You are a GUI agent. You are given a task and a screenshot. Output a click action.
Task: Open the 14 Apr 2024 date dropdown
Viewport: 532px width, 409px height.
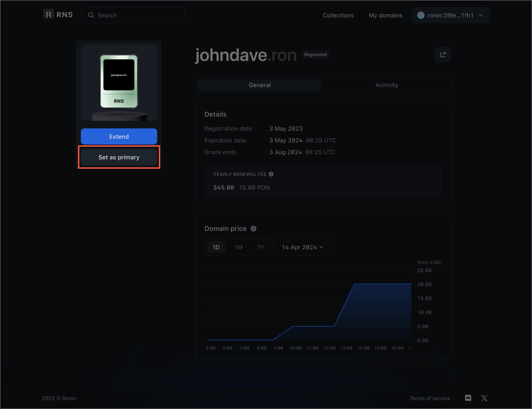click(303, 247)
